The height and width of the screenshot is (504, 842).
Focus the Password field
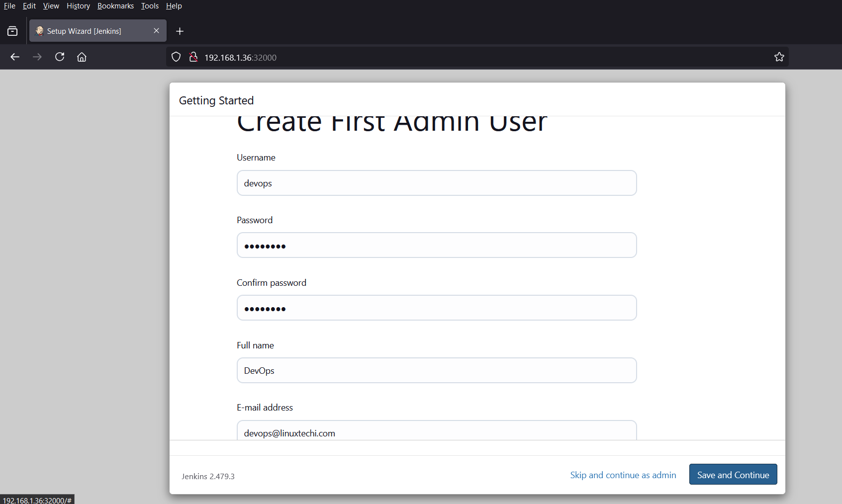coord(437,245)
